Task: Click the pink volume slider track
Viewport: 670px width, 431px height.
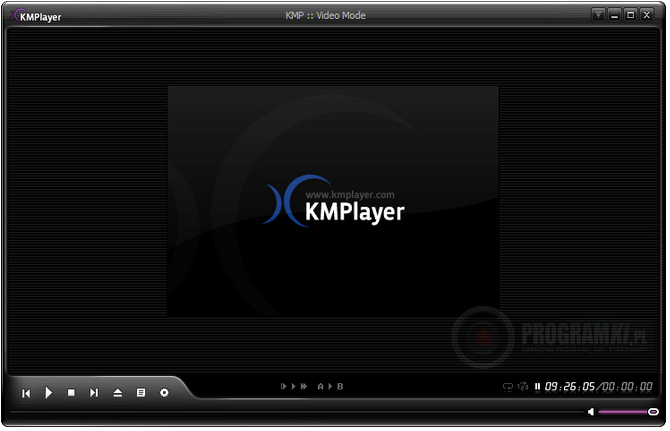Action: click(623, 412)
